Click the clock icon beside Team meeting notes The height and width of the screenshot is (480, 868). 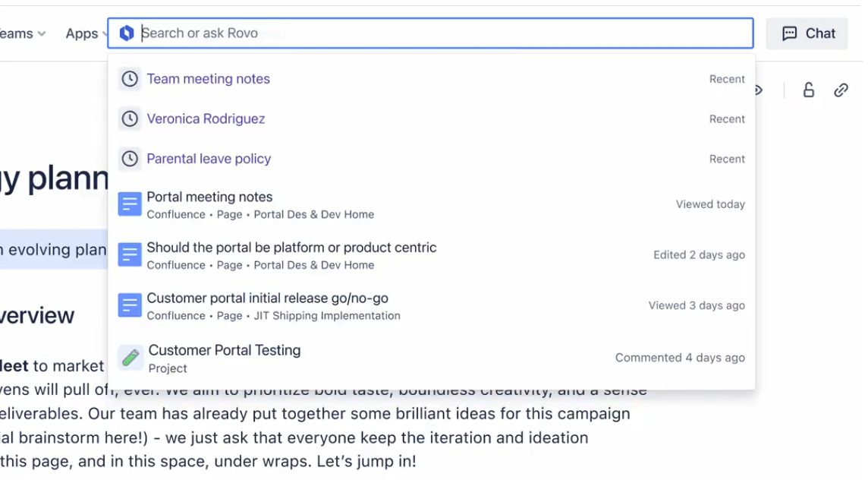(x=130, y=79)
